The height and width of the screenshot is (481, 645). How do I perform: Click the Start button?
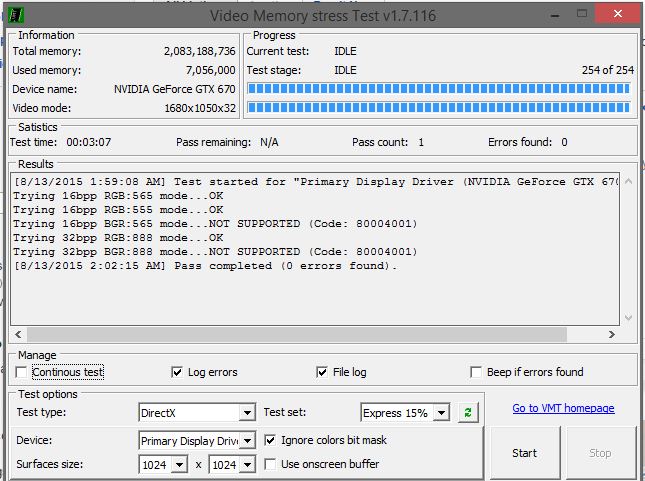point(524,453)
